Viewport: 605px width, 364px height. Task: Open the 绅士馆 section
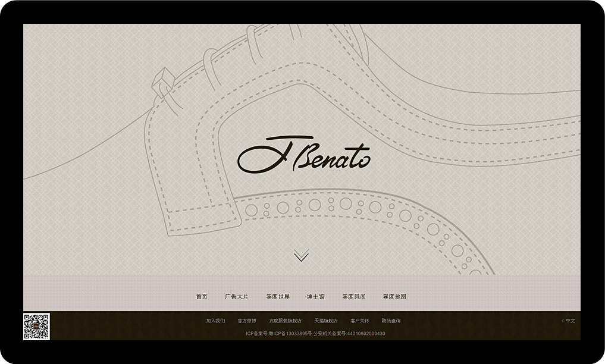316,297
